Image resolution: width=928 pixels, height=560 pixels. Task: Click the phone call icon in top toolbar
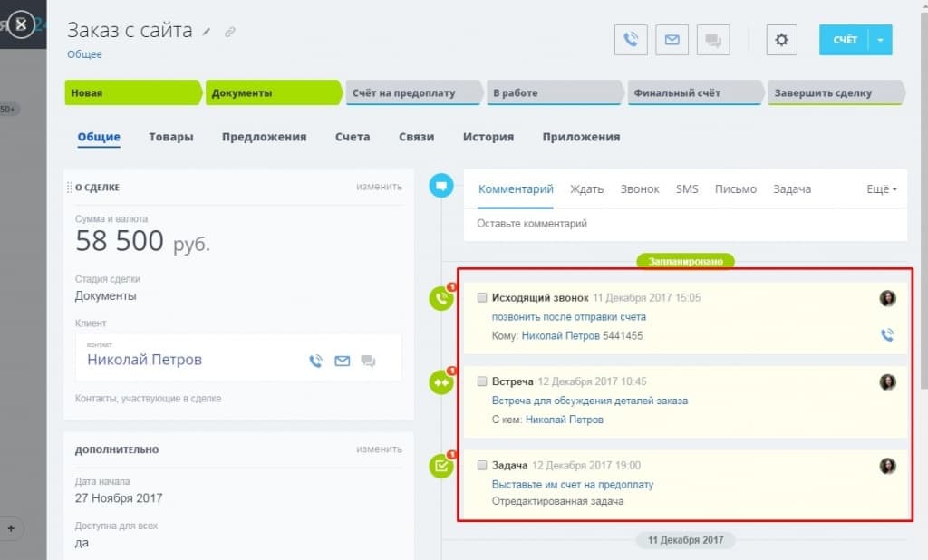[x=631, y=40]
